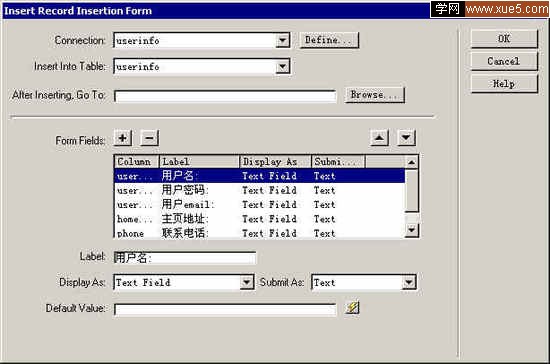Viewport: 550px width, 364px height.
Task: Click the After Inserting, Go To field
Action: point(225,96)
